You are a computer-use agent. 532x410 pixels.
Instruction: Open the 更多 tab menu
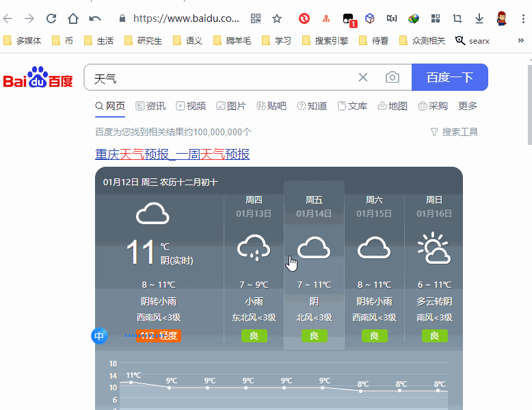[x=468, y=106]
